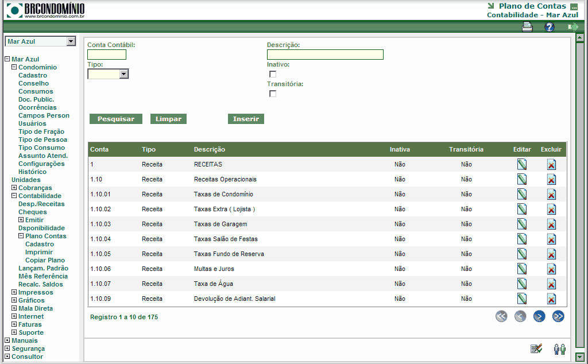Collapse the Contabilidade tree node

pos(14,196)
